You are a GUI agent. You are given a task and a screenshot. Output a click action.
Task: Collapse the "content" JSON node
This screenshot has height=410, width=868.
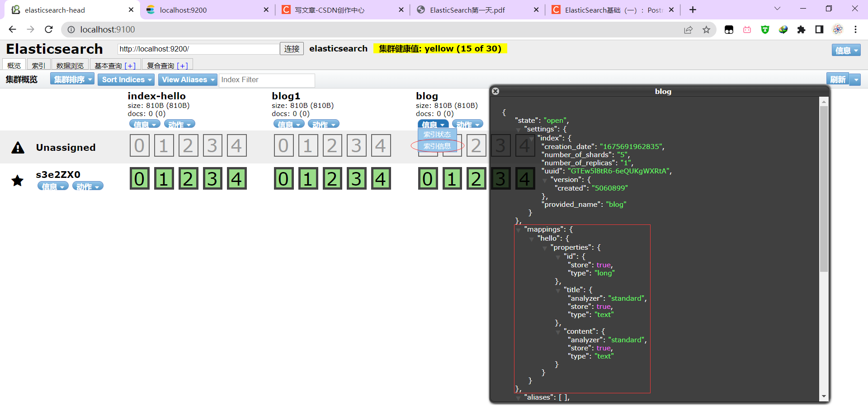[558, 332]
